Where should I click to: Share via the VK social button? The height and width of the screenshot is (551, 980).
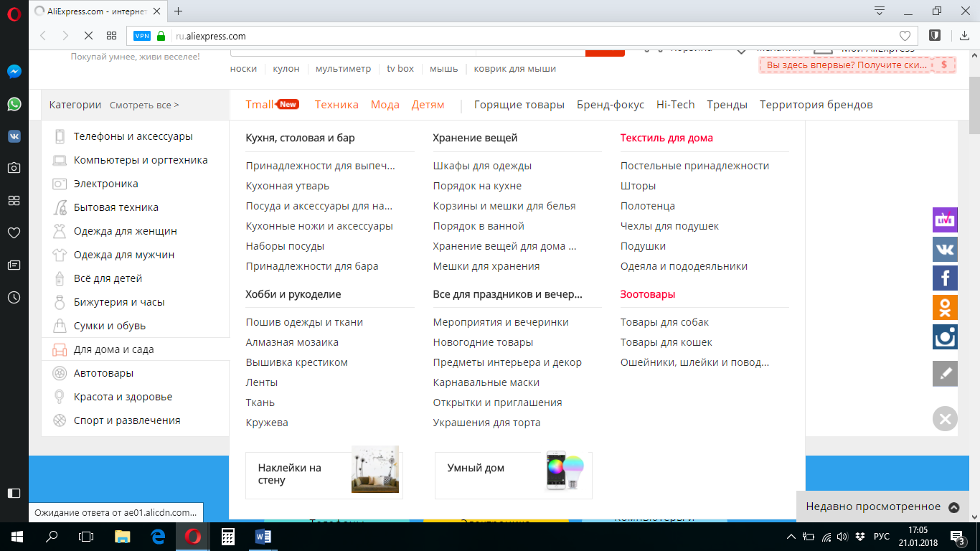point(945,249)
